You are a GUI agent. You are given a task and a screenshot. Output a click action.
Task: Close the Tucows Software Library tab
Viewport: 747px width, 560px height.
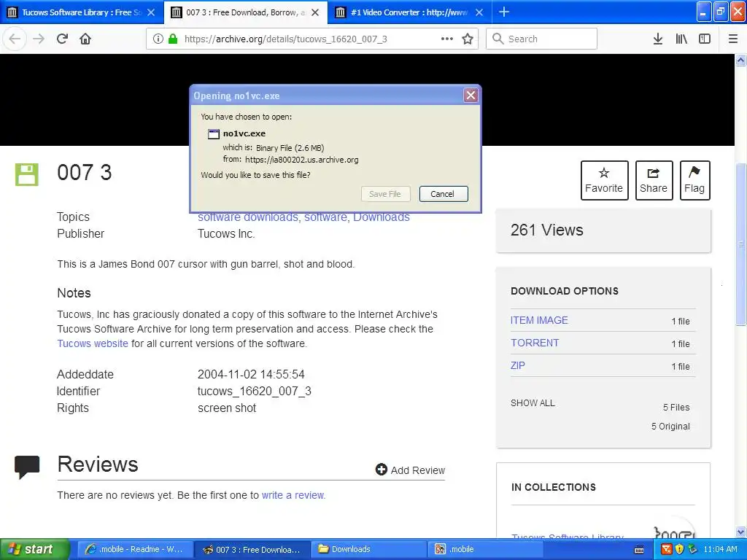tap(151, 12)
